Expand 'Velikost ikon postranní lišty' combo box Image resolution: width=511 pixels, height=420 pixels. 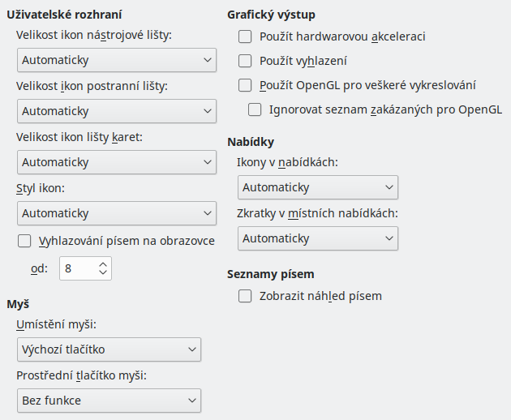pyautogui.click(x=116, y=110)
